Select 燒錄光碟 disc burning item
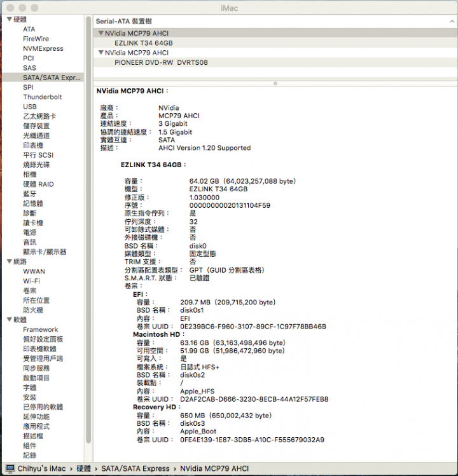 [36, 165]
